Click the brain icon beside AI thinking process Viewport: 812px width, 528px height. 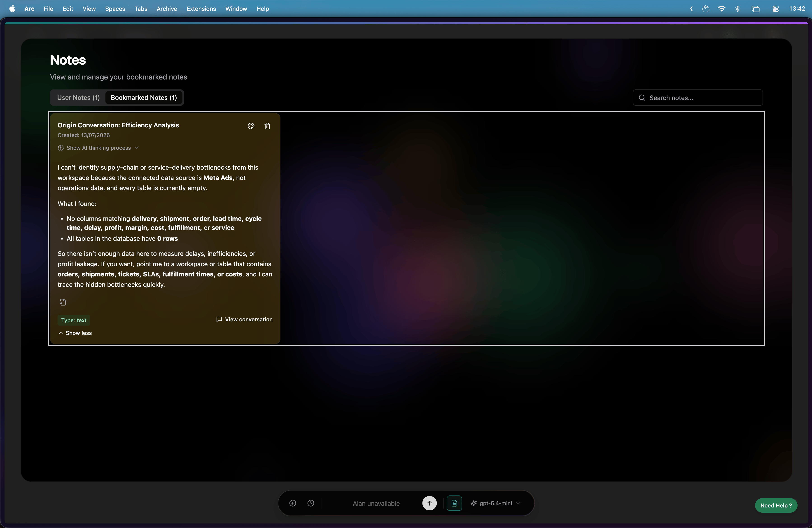point(60,148)
